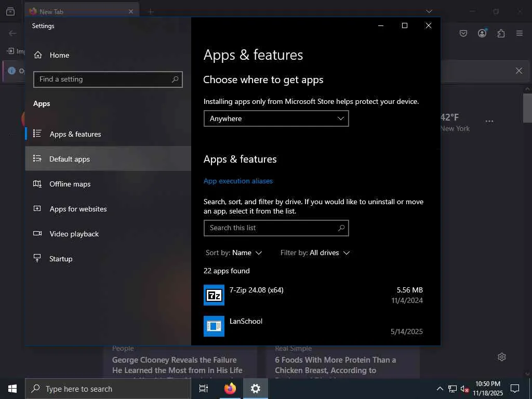Open weather widget more options dots
This screenshot has width=532, height=399.
pyautogui.click(x=489, y=121)
